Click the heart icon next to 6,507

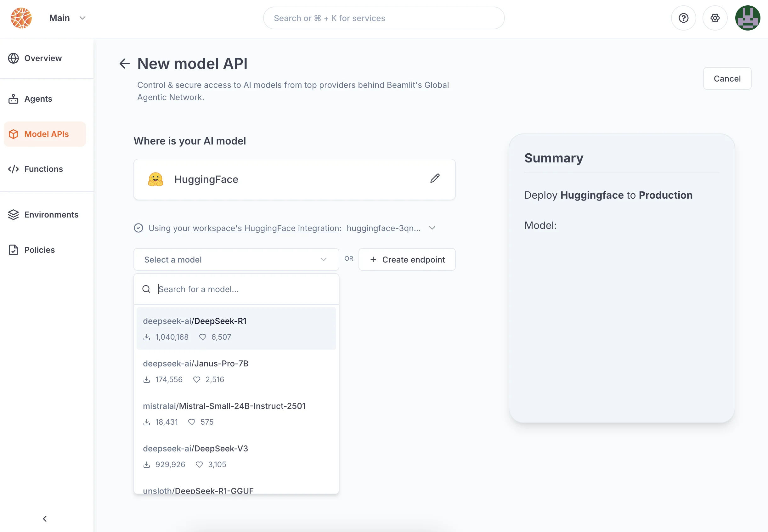point(203,337)
